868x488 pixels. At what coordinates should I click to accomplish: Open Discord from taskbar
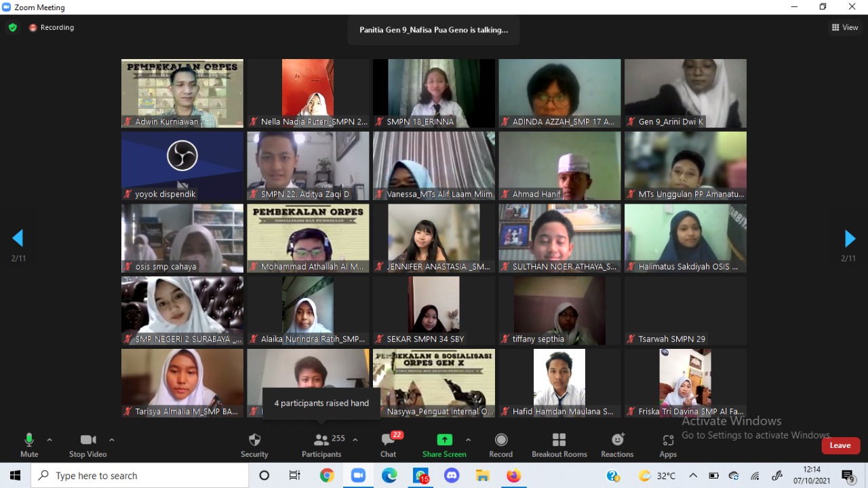pos(452,476)
